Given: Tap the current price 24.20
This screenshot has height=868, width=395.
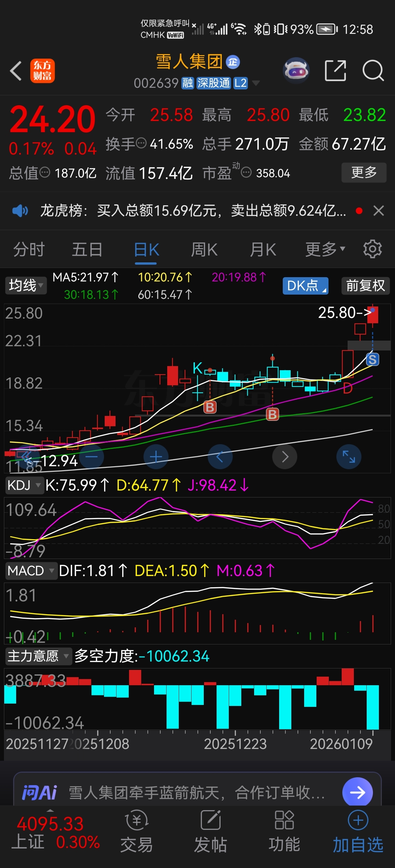Looking at the screenshot, I should click(53, 119).
